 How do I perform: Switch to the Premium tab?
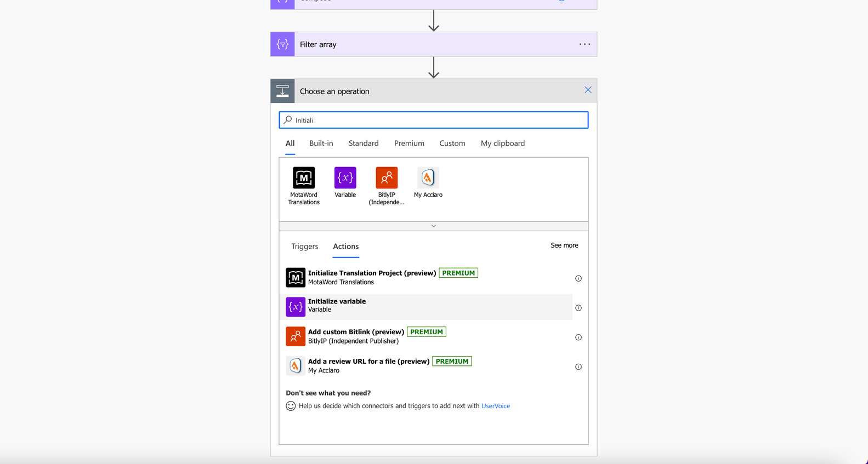click(x=409, y=144)
